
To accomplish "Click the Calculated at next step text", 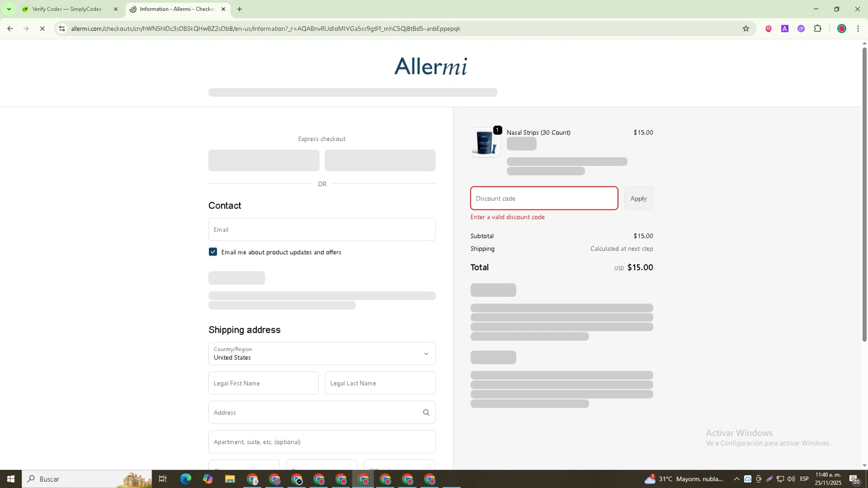I will pos(621,249).
